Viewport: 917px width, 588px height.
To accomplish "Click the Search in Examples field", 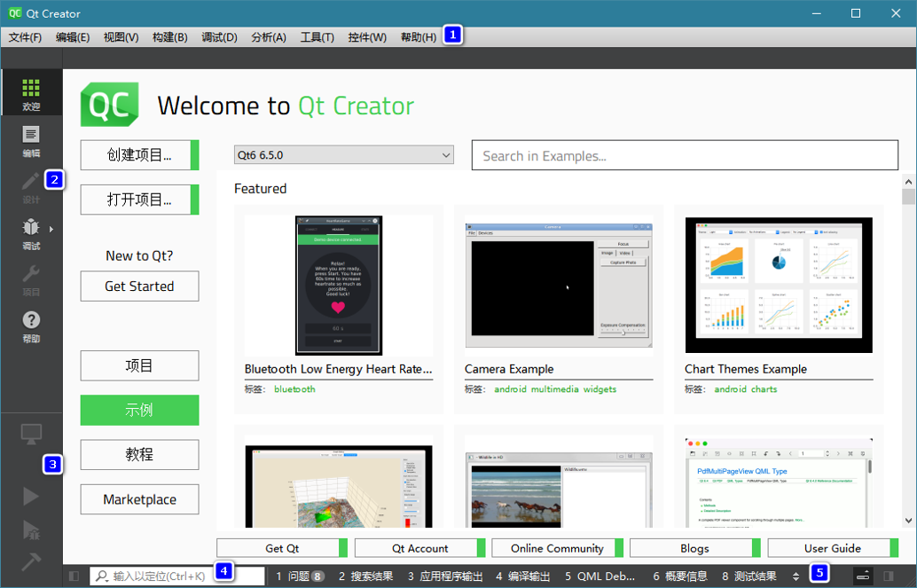I will point(685,155).
